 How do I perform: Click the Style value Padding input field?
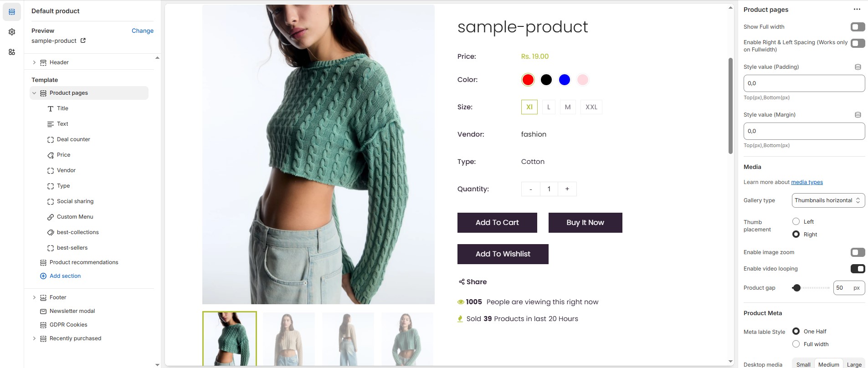pos(804,83)
